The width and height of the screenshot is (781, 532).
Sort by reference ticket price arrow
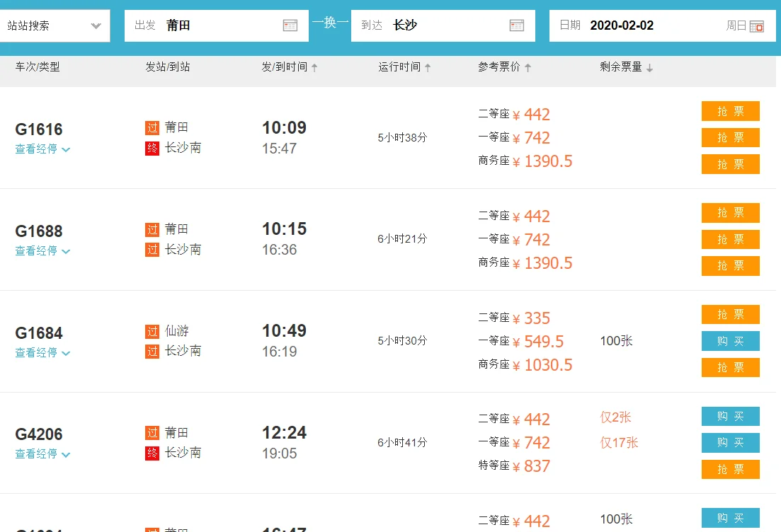coord(528,68)
